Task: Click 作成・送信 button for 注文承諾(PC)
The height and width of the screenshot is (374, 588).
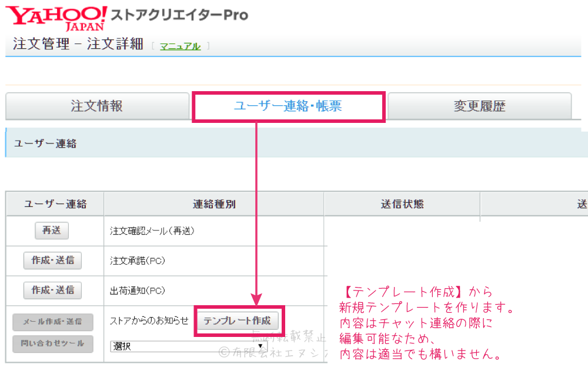Action: pos(52,261)
